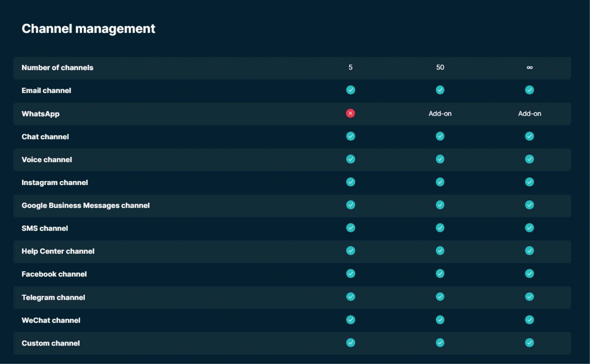Click the Email channel row label
The height and width of the screenshot is (364, 590).
pos(46,90)
